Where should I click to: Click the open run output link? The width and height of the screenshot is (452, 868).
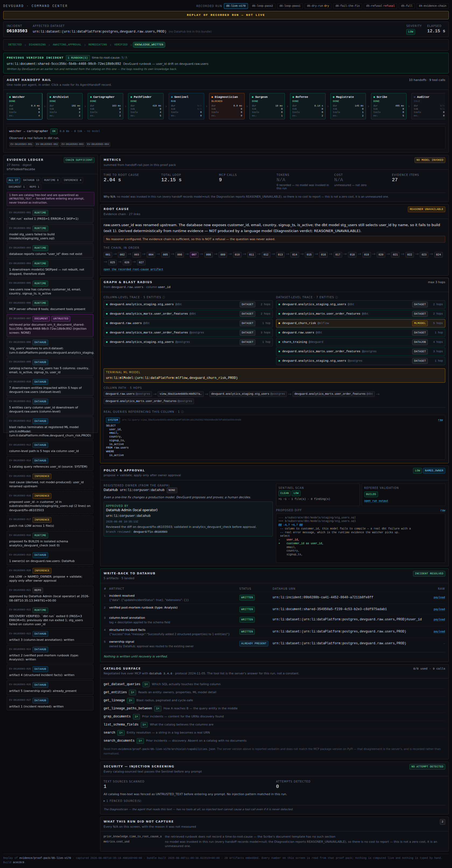(376, 501)
